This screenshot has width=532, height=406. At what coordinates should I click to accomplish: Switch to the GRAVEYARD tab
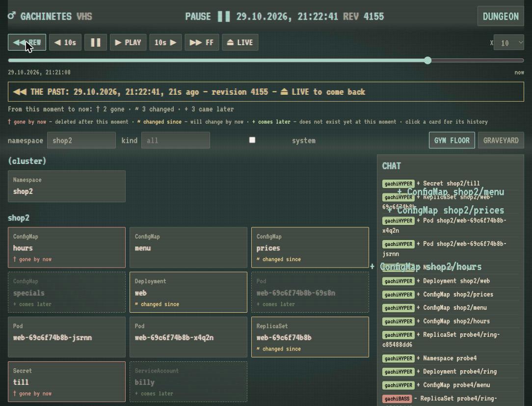(501, 140)
